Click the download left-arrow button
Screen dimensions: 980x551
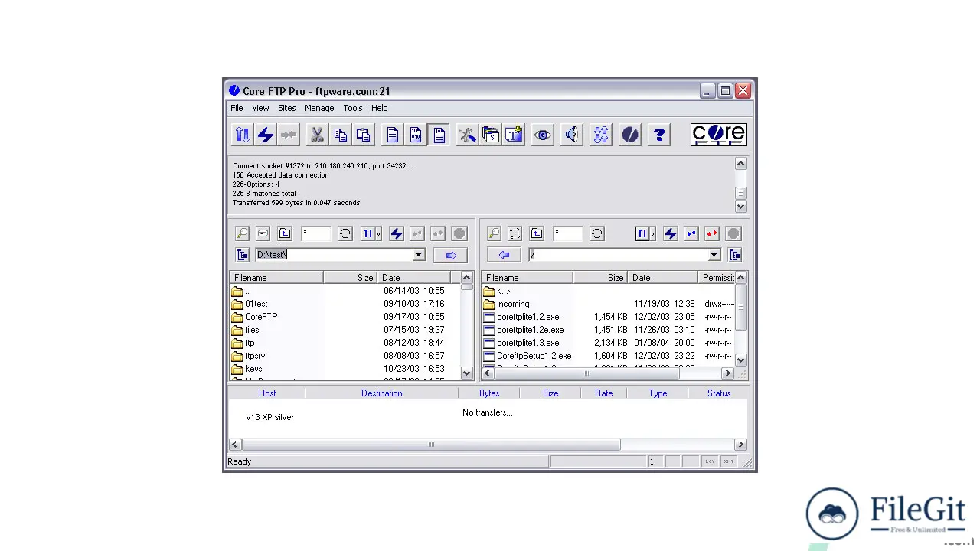pyautogui.click(x=503, y=255)
